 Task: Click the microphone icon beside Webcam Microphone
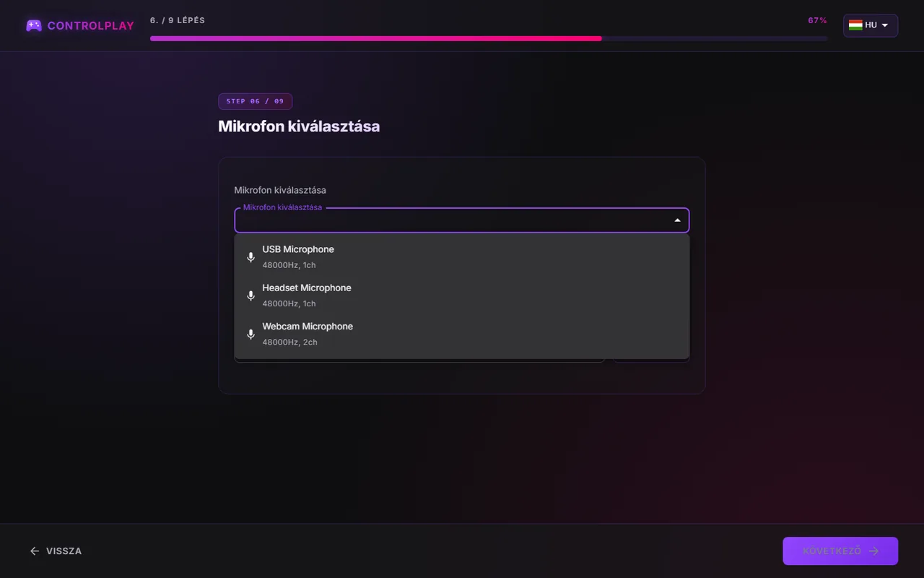point(250,335)
